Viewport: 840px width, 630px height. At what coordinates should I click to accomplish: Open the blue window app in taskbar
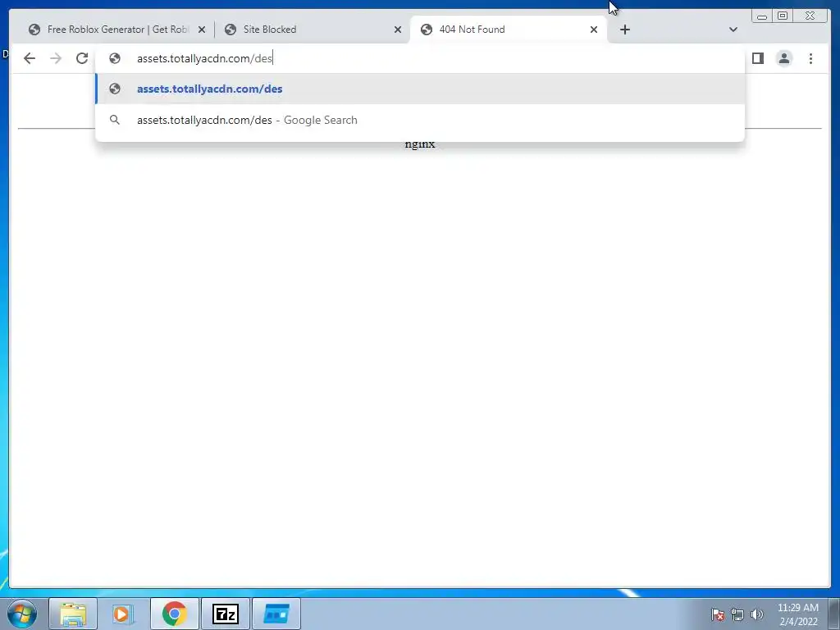[x=276, y=614]
